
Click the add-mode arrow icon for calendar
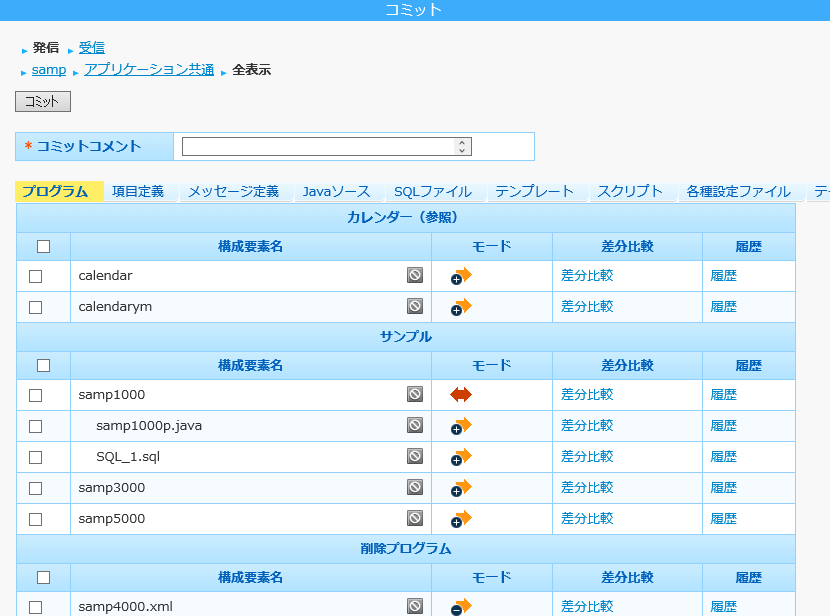pyautogui.click(x=461, y=276)
